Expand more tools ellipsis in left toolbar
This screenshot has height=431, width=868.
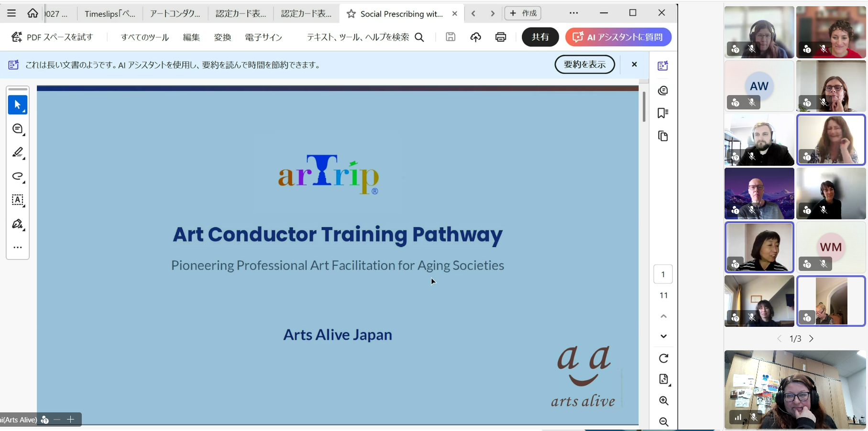coord(18,248)
